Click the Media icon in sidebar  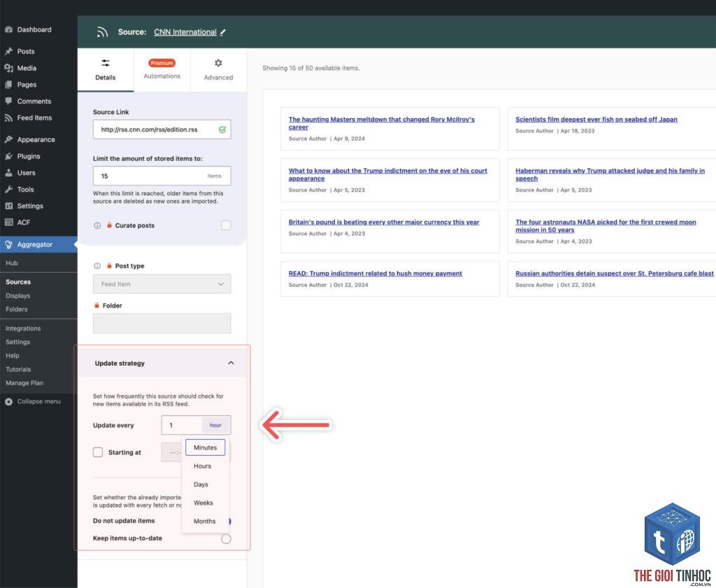click(x=8, y=68)
